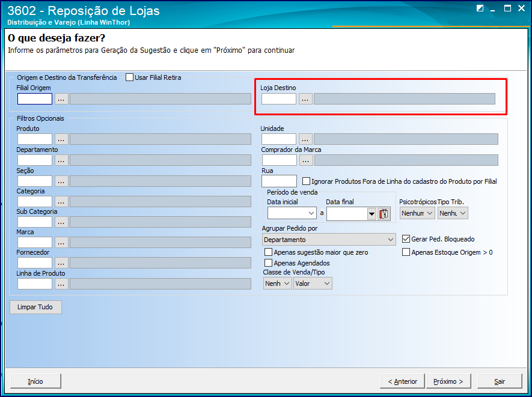
Task: Open Loja Destino lookup ellipsis button
Action: coord(305,99)
